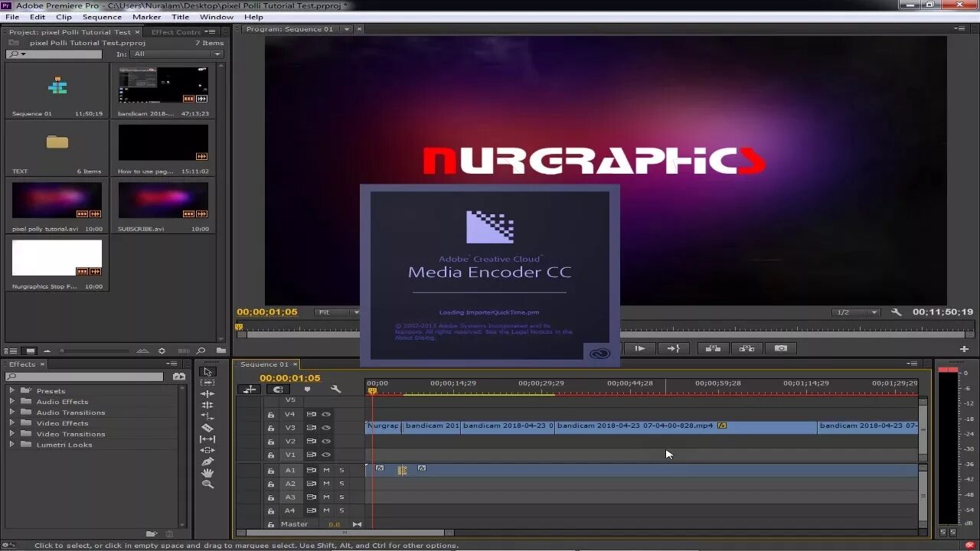Select the Slide tool
Screen dimensions: 980x551
207,451
